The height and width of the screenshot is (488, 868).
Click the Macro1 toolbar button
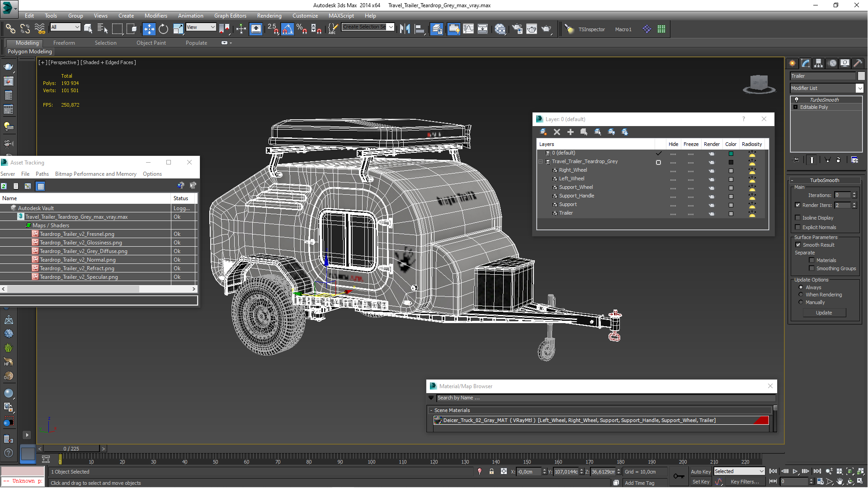coord(623,29)
